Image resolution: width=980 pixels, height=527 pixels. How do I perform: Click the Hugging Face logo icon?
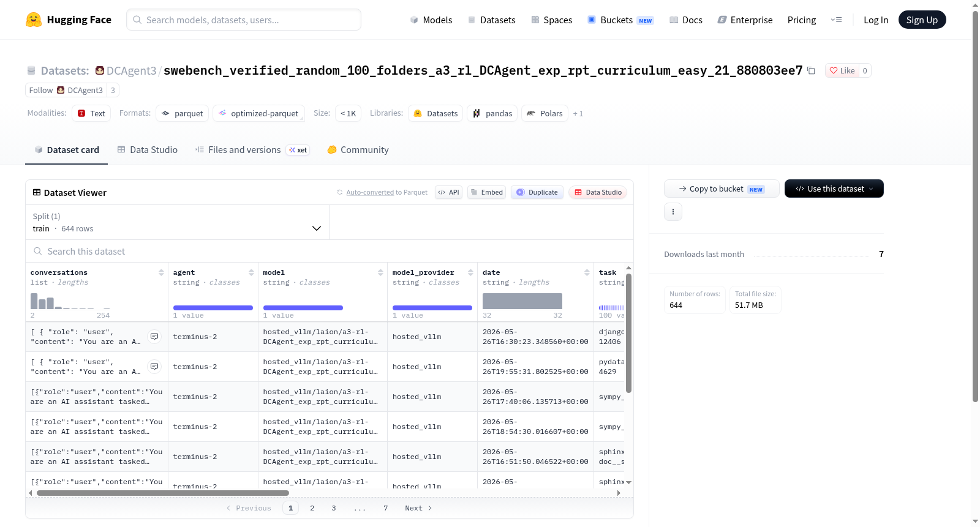(x=34, y=20)
